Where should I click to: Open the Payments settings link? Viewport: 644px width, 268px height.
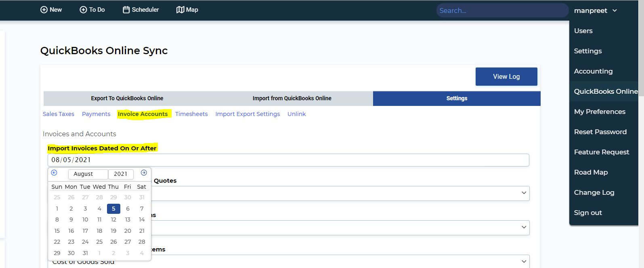coord(96,114)
